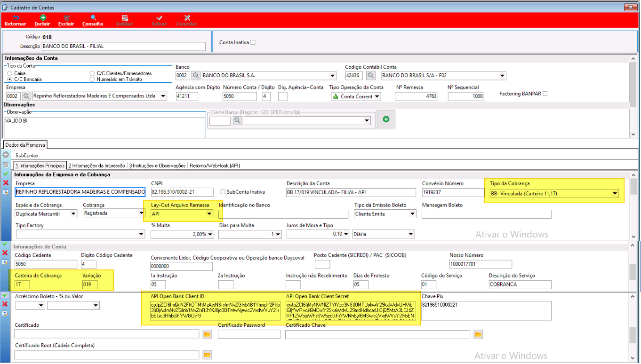
Task: Click the API Open Bank Client Secret box
Action: (351, 310)
